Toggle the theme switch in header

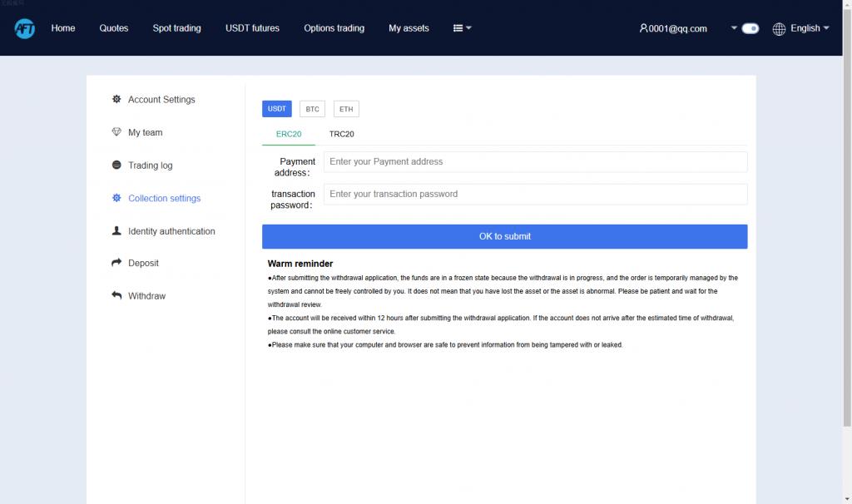750,28
